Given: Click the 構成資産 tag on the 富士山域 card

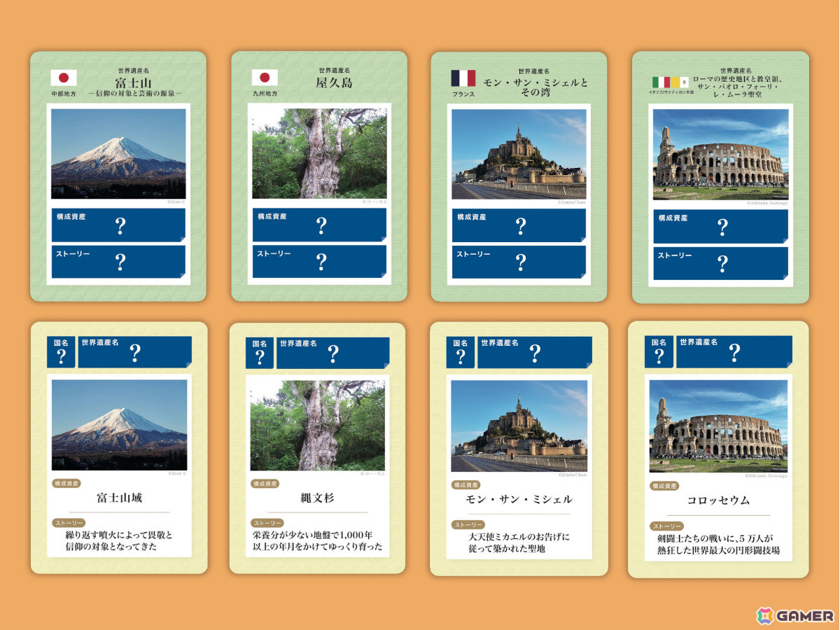Looking at the screenshot, I should click(x=66, y=484).
